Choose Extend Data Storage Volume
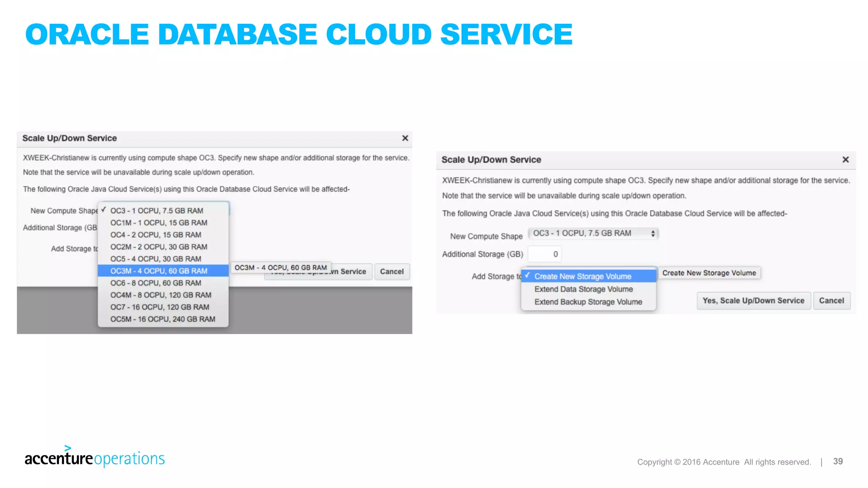The width and height of the screenshot is (868, 488). 589,289
